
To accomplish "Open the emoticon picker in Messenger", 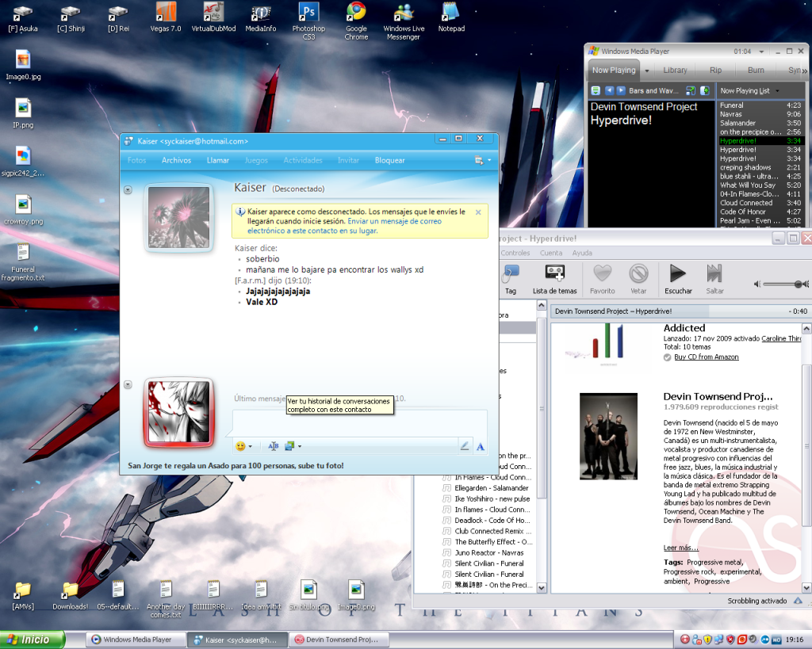I will 240,446.
